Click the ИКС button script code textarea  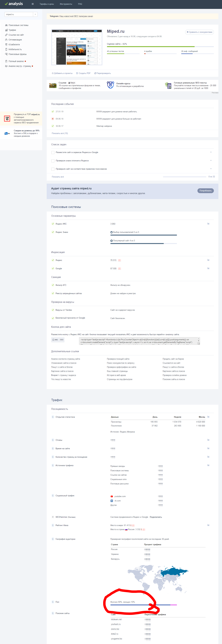(x=139, y=341)
